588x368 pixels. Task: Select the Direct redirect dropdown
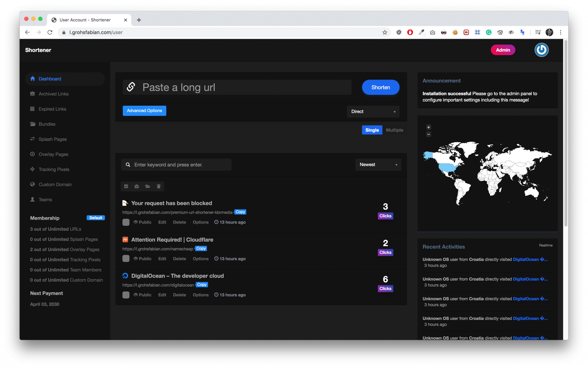[373, 111]
